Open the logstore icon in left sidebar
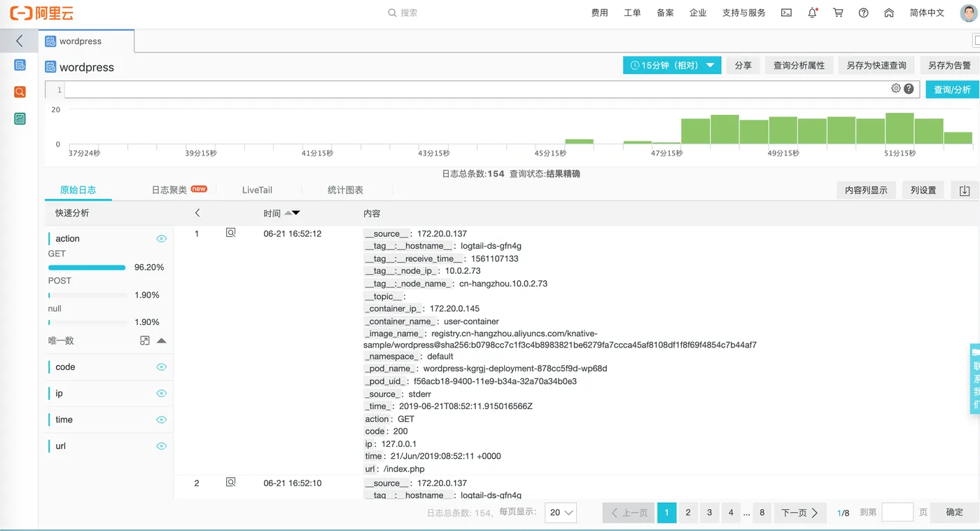 pos(20,64)
